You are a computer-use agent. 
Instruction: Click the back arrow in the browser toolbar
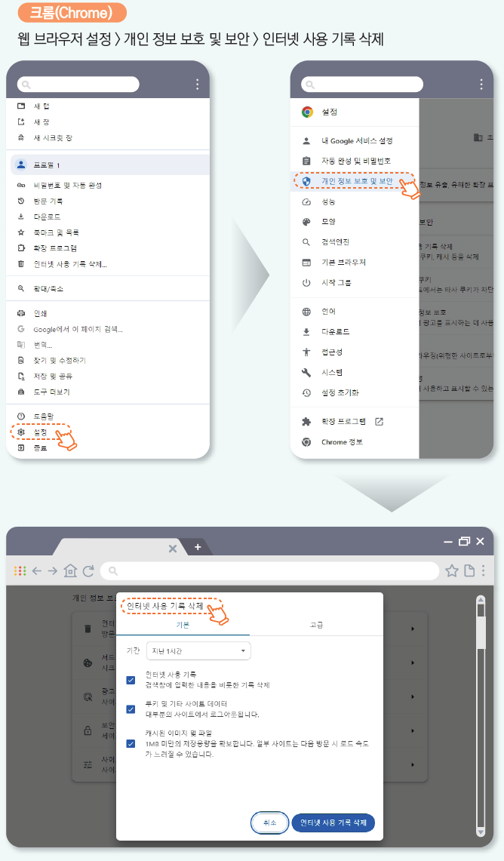coord(37,571)
